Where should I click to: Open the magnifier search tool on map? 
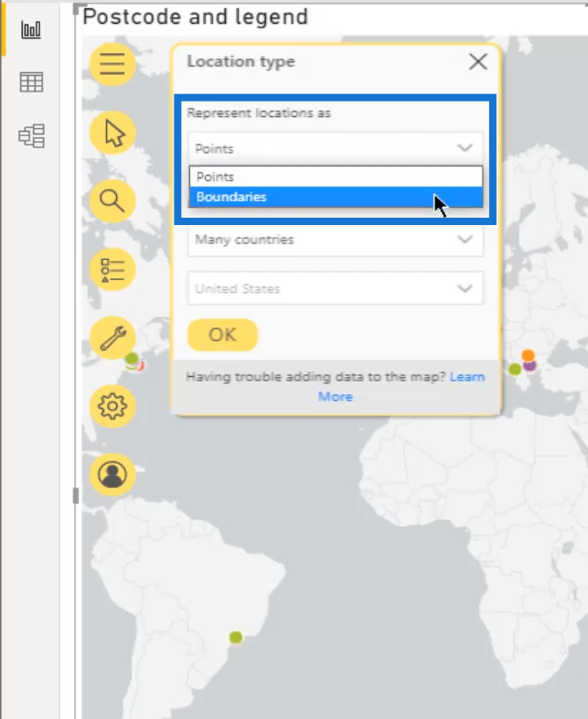[x=112, y=201]
